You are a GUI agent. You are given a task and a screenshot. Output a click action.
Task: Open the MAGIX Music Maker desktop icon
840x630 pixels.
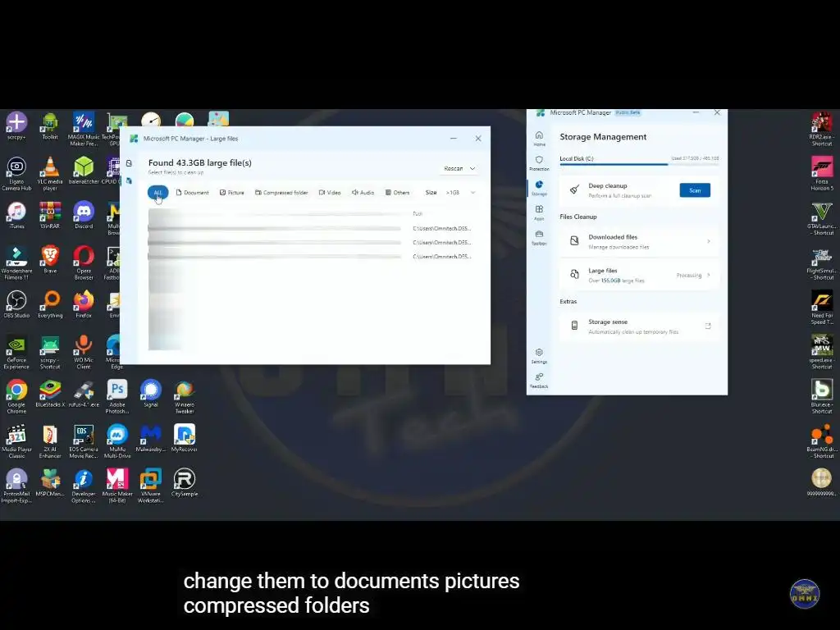point(84,129)
